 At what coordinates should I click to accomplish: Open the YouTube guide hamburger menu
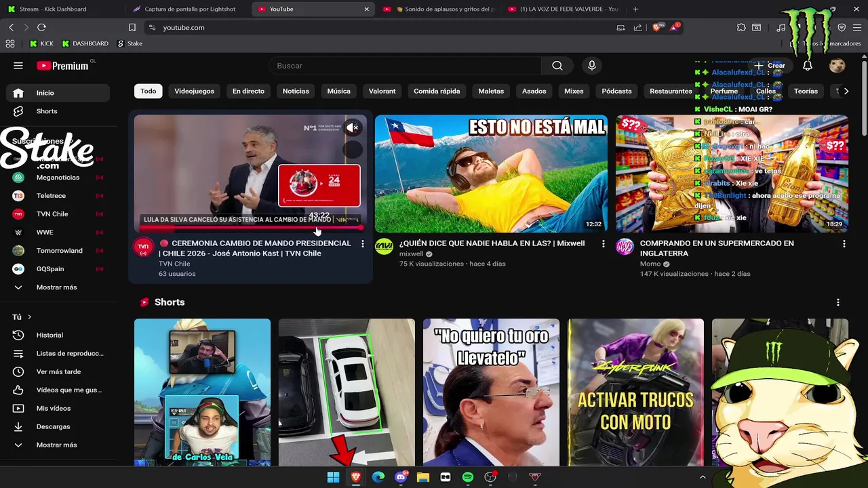click(18, 66)
